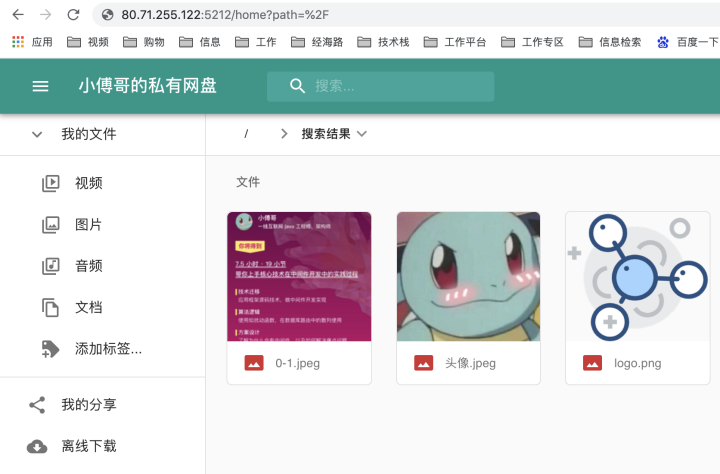Reload the page with refresh button

(73, 15)
